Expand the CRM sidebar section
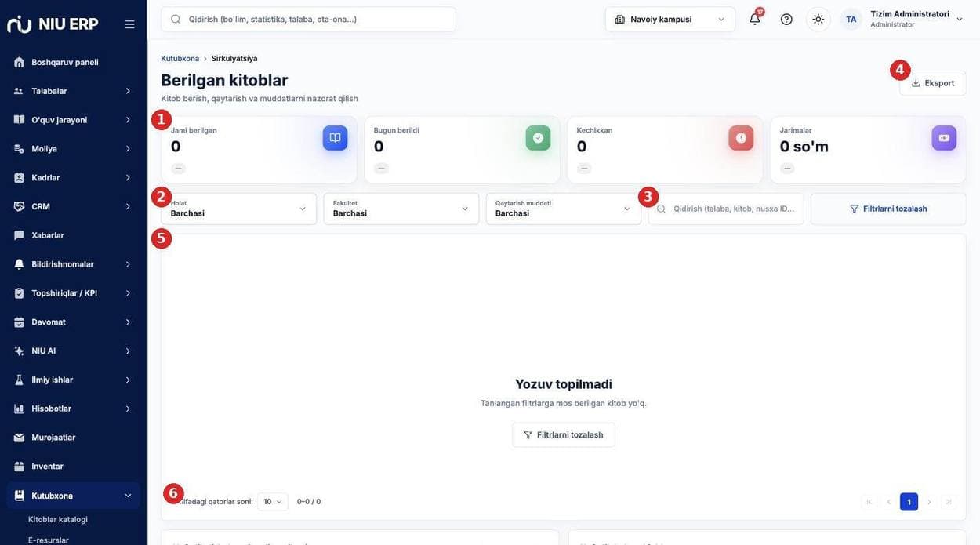 [74, 206]
